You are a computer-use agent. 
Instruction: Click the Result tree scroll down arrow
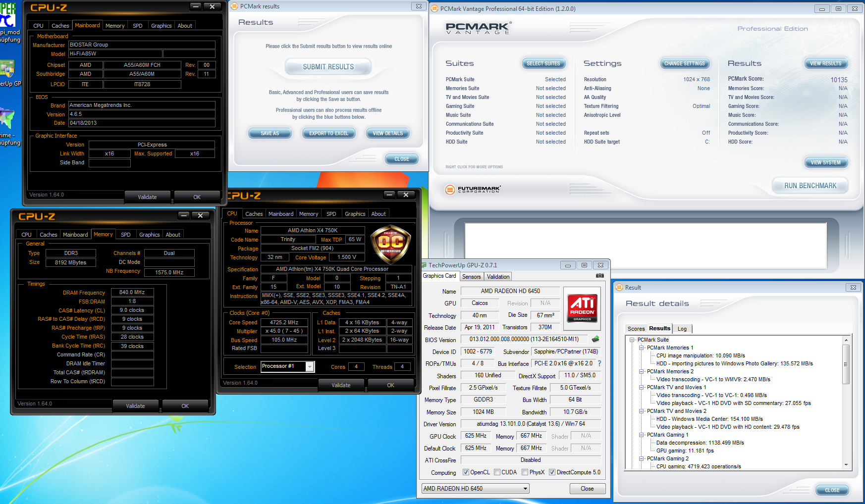[846, 465]
